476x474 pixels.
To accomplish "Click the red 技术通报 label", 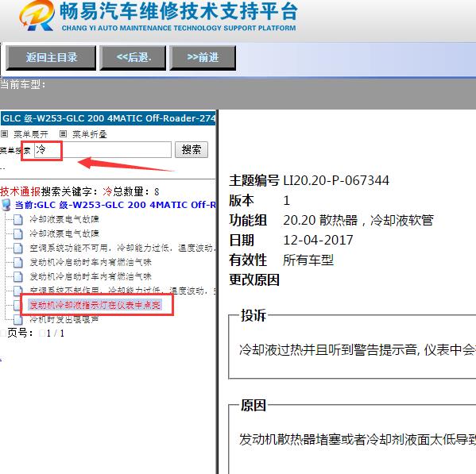I will pyautogui.click(x=21, y=191).
